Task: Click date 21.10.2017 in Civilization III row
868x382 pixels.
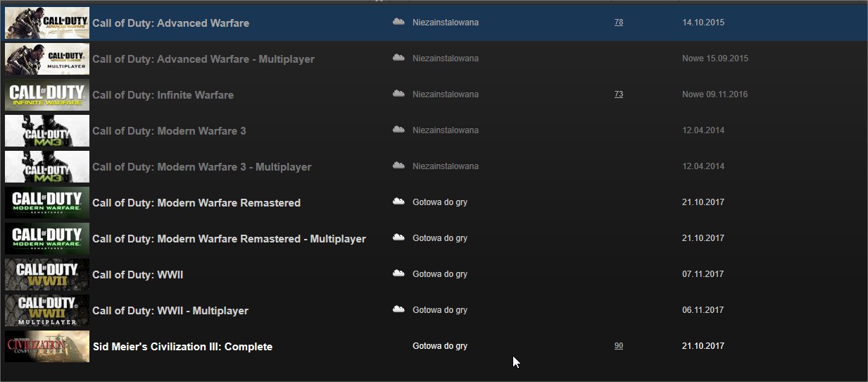Action: 703,346
